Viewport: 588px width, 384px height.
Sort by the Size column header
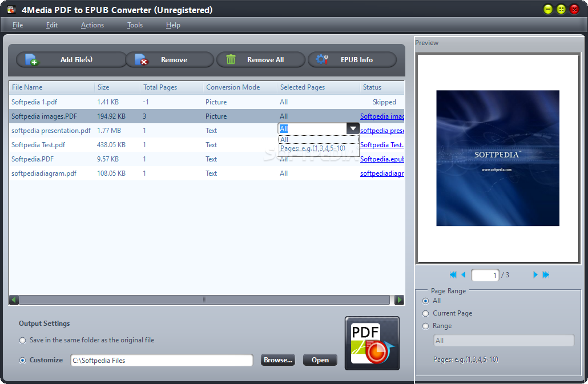point(117,87)
